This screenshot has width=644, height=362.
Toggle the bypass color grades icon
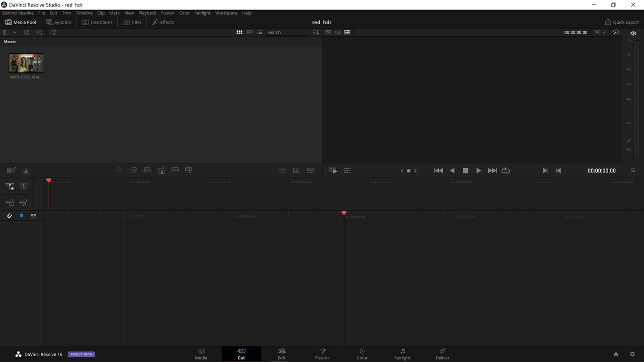tap(616, 32)
